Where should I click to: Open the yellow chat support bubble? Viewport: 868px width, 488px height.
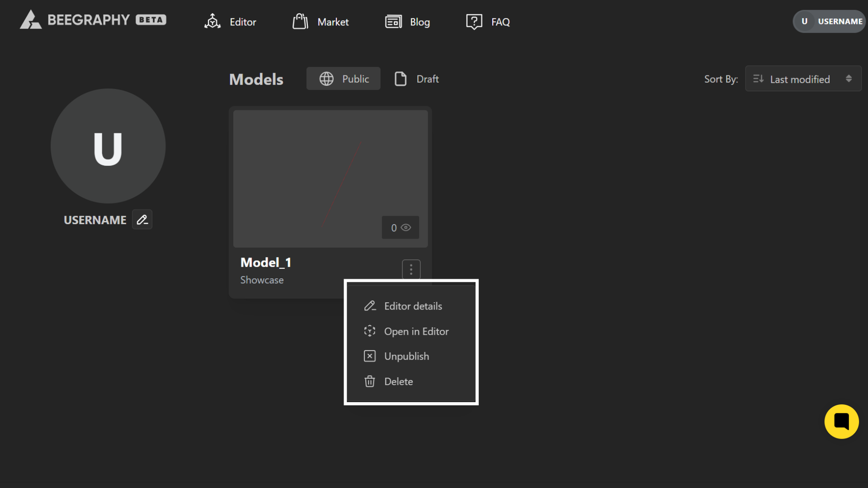pos(841,421)
